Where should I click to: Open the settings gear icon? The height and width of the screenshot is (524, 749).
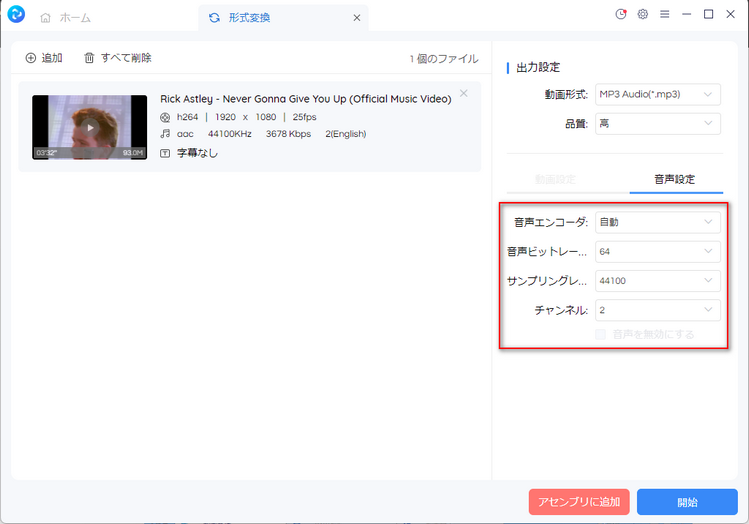pos(643,15)
